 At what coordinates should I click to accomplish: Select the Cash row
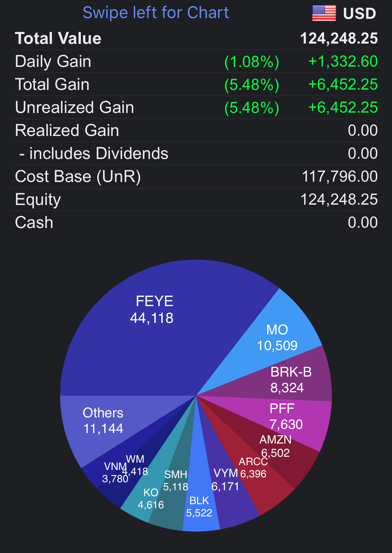pyautogui.click(x=196, y=222)
